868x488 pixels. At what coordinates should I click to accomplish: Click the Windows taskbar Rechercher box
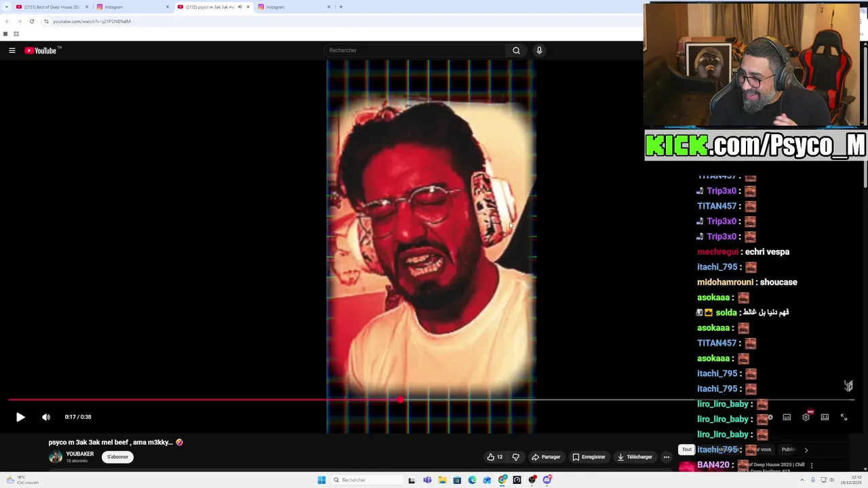[x=366, y=480]
